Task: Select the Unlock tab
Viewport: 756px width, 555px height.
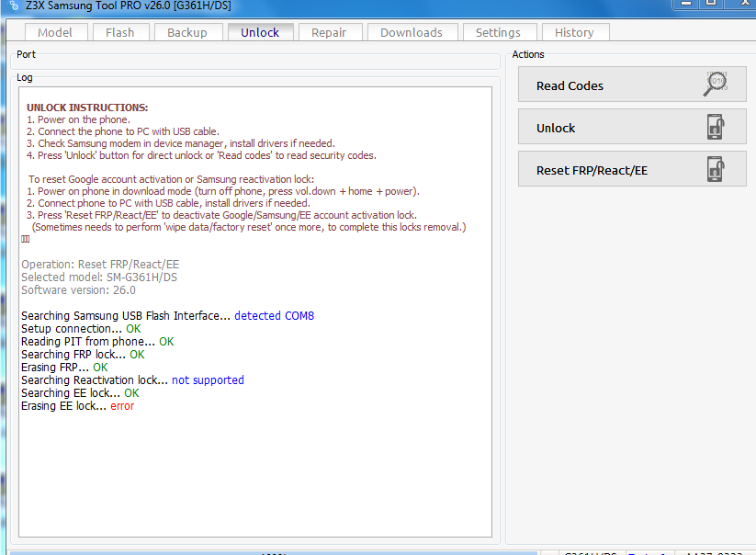Action: point(260,32)
